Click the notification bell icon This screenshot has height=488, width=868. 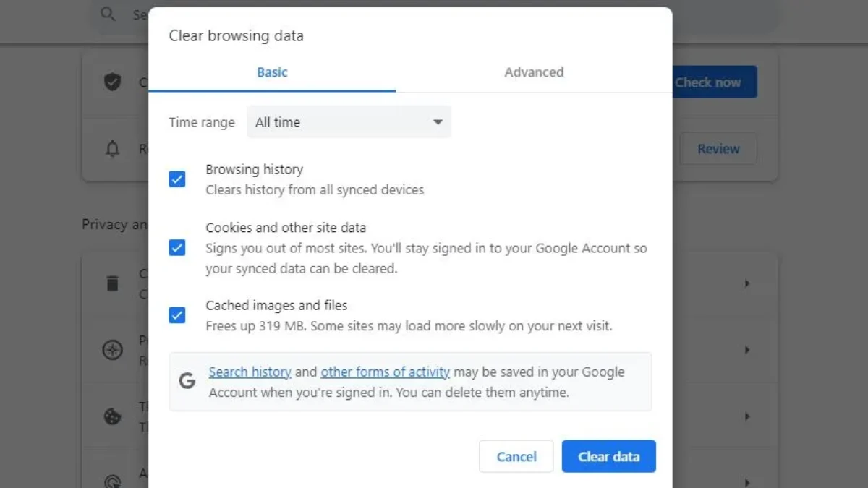pos(112,149)
